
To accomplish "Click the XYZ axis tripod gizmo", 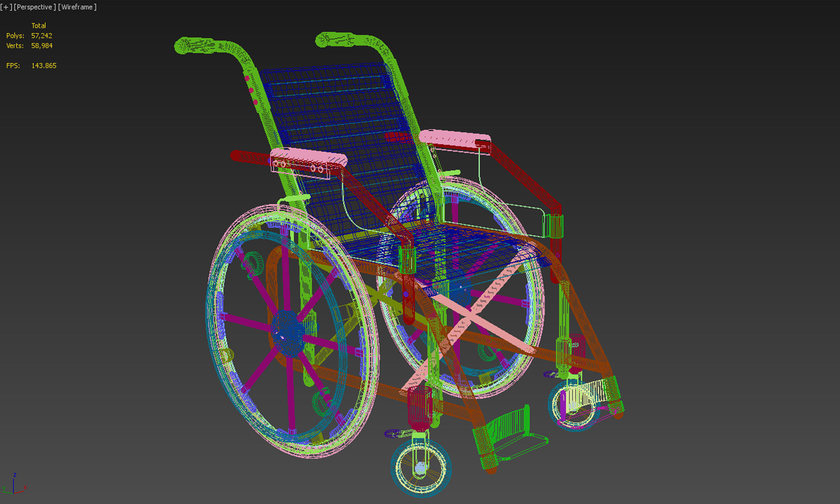I will click(x=14, y=484).
